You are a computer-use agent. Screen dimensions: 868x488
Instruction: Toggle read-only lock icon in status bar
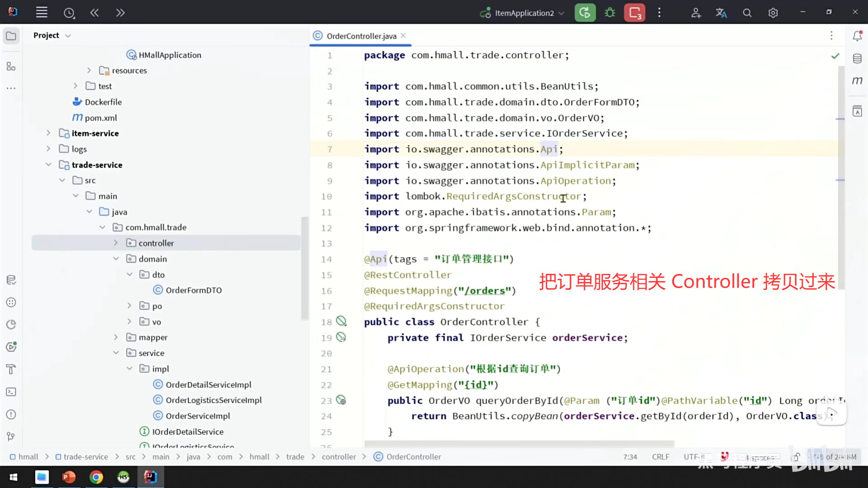(x=796, y=457)
